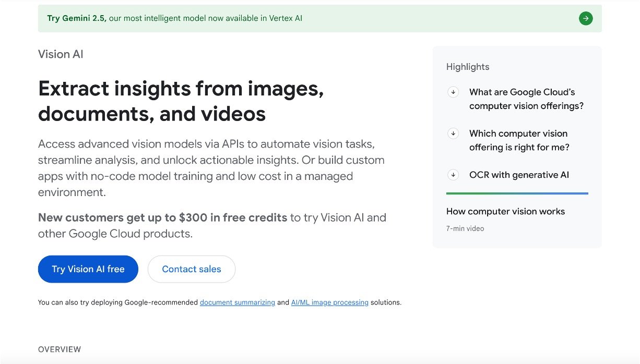Viewport: 640px width, 364px height.
Task: Click the "Highlights" panel heading
Action: pos(468,67)
